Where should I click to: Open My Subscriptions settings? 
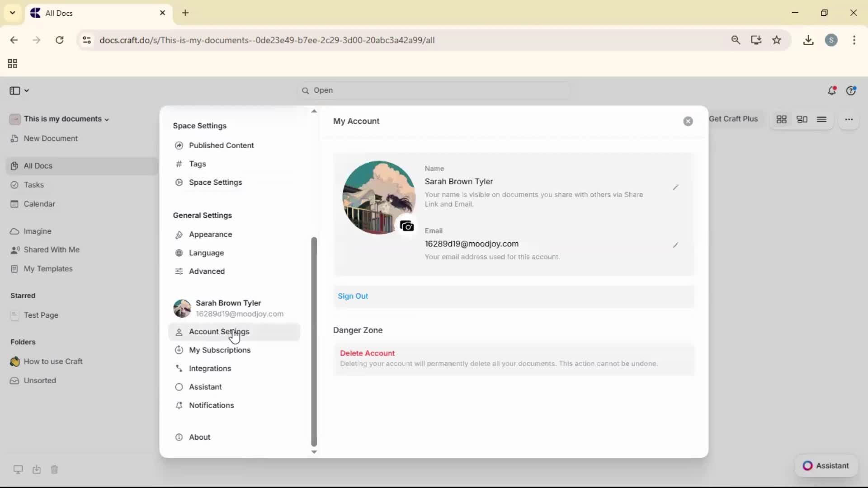tap(219, 350)
